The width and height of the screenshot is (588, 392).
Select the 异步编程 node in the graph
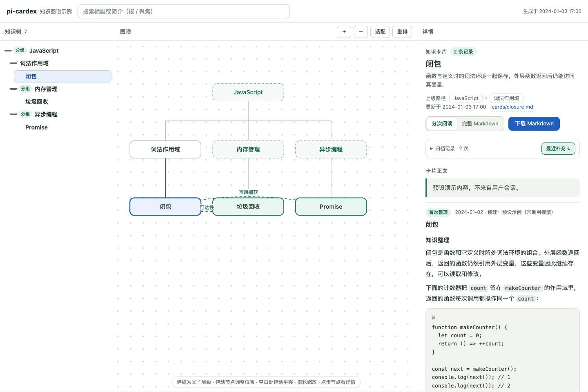[331, 149]
